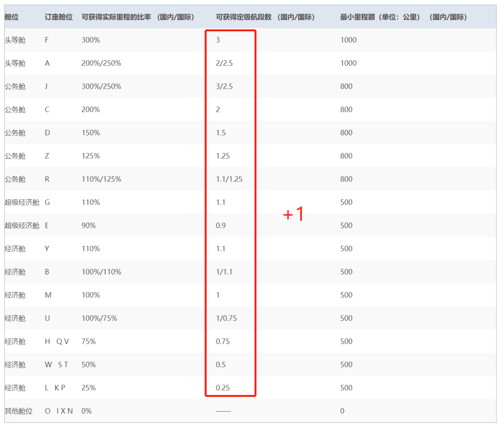Select the F booking class cell
Viewport: 504px width, 429px height.
pyautogui.click(x=46, y=40)
